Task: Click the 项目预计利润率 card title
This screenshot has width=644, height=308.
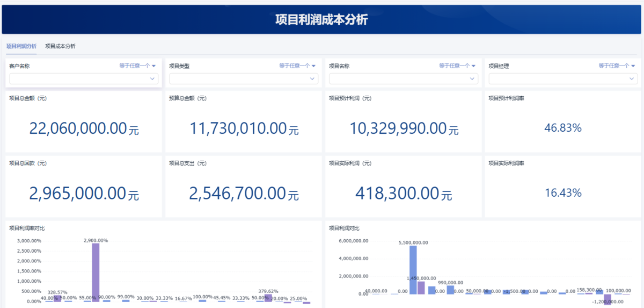Action: (507, 98)
